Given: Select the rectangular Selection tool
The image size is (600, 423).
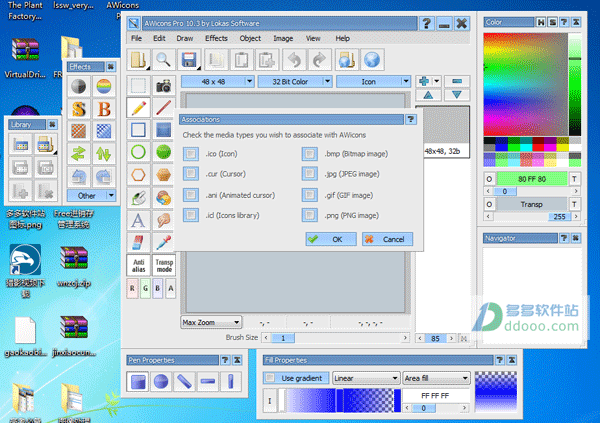Looking at the screenshot, I should [x=138, y=86].
